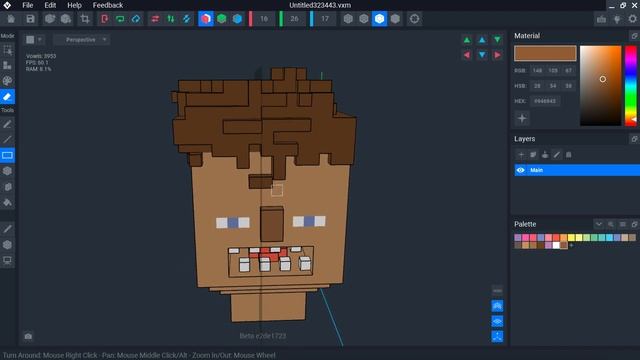Image resolution: width=640 pixels, height=360 pixels.
Task: Click inside the saturation brightness color square
Action: [x=600, y=85]
